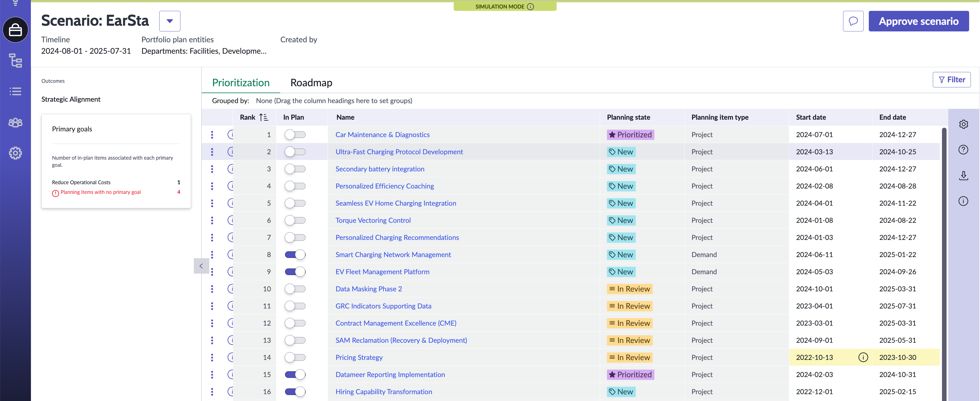The width and height of the screenshot is (980, 401).
Task: Enable In Plan for Car Maintenance & Diagnostics
Action: point(295,135)
